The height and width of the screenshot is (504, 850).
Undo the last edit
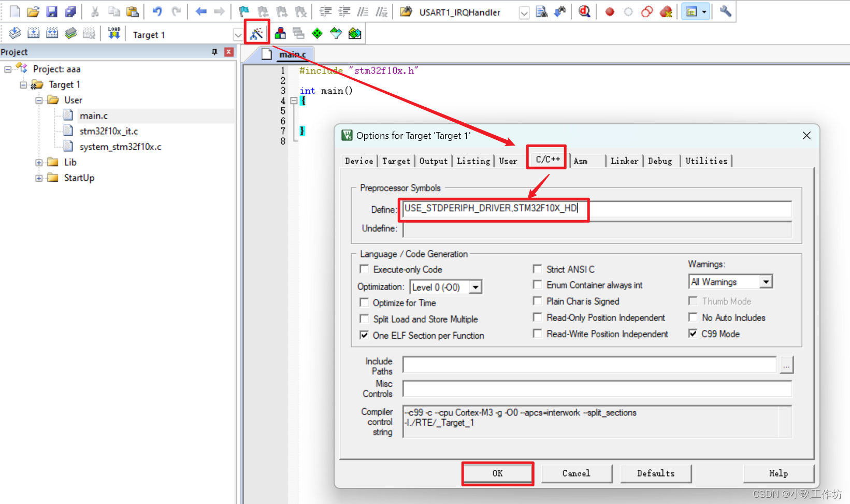click(x=157, y=11)
